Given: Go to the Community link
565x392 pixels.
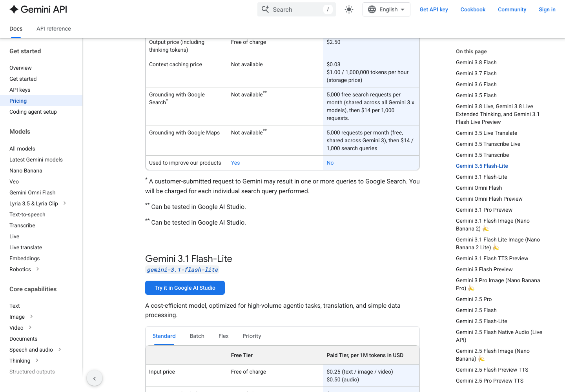Looking at the screenshot, I should coord(512,9).
